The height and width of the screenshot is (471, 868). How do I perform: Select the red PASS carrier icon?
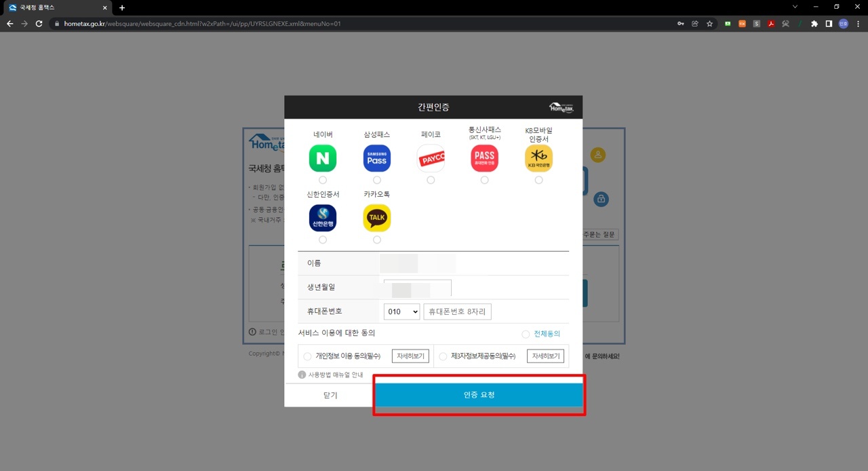pyautogui.click(x=484, y=158)
